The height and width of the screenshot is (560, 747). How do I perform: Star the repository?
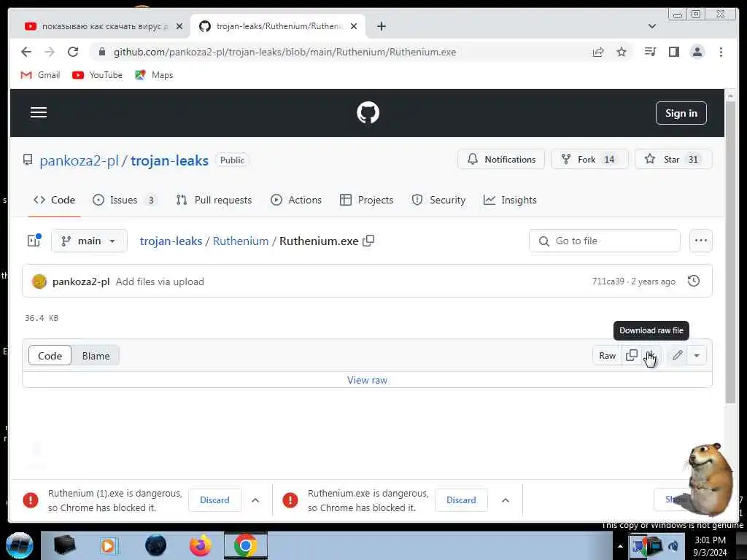tap(673, 159)
